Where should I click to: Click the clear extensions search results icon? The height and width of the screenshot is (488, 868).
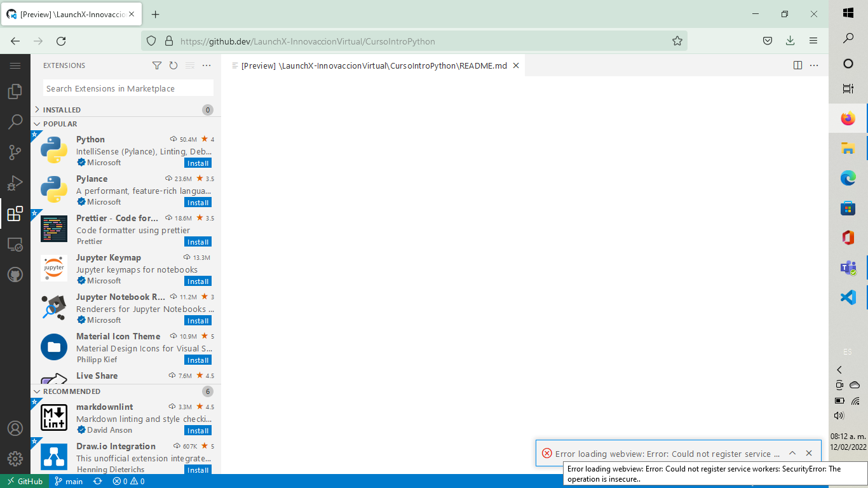click(190, 65)
